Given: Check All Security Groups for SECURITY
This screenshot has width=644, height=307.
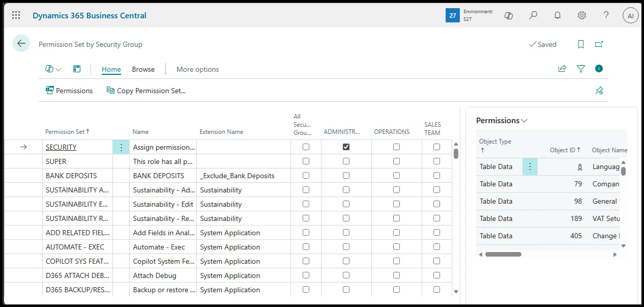Looking at the screenshot, I should pos(306,147).
